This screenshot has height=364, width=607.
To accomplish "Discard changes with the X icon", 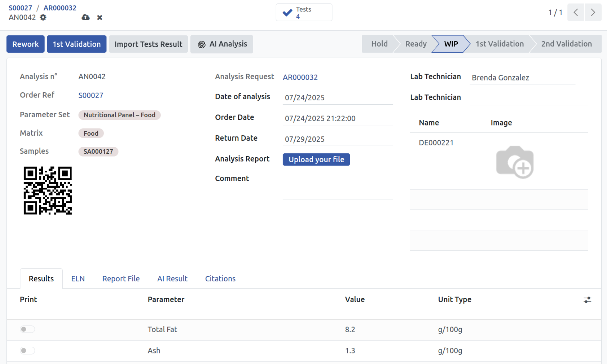I will click(100, 17).
